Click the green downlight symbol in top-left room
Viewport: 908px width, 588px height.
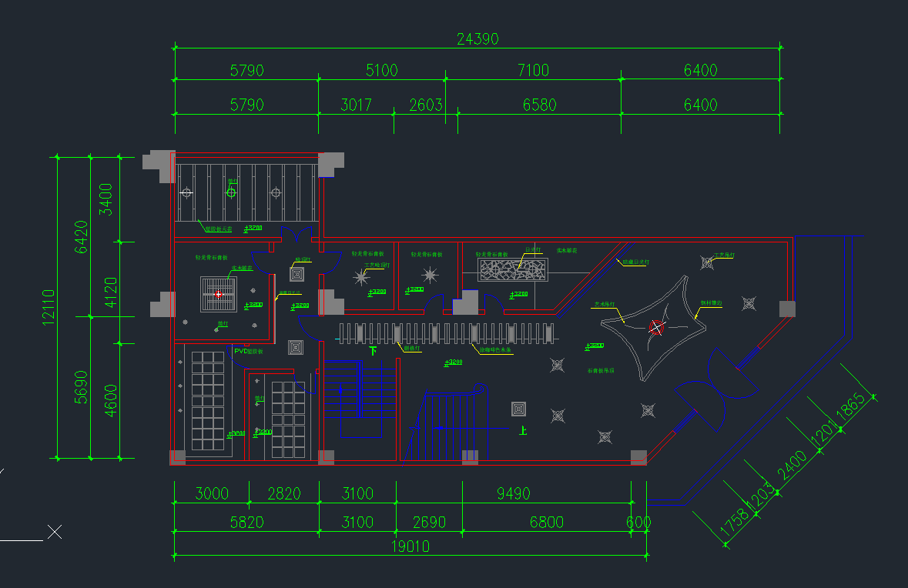pos(231,192)
